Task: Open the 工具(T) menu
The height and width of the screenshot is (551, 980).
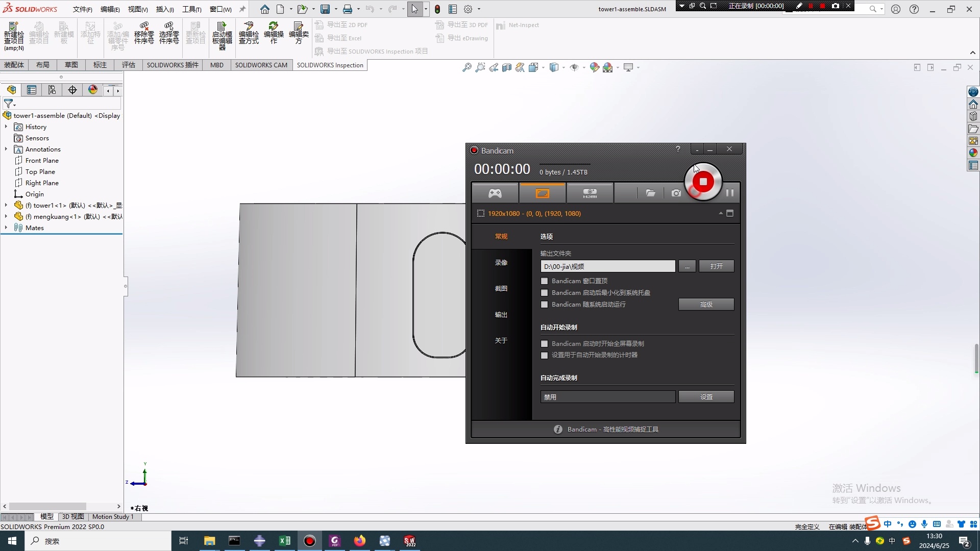Action: point(192,9)
